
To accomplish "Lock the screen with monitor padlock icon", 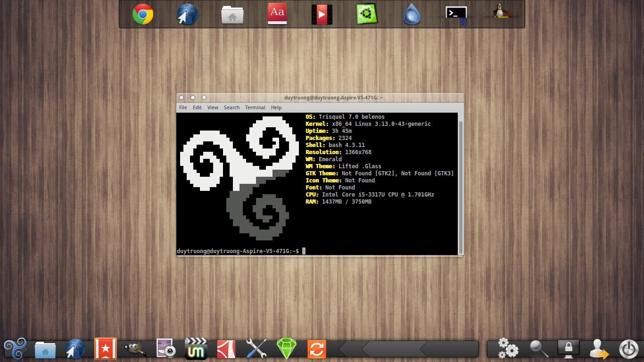I will (x=569, y=348).
